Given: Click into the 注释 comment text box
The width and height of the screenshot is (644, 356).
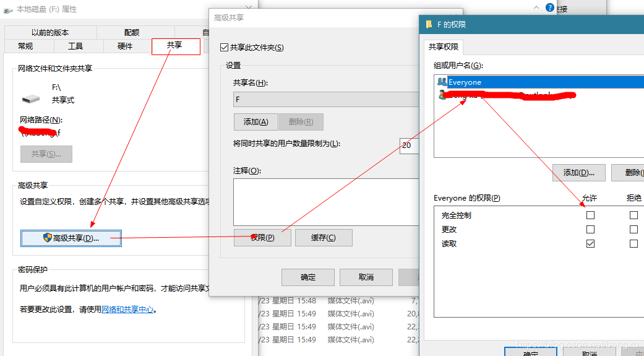Looking at the screenshot, I should coord(326,202).
